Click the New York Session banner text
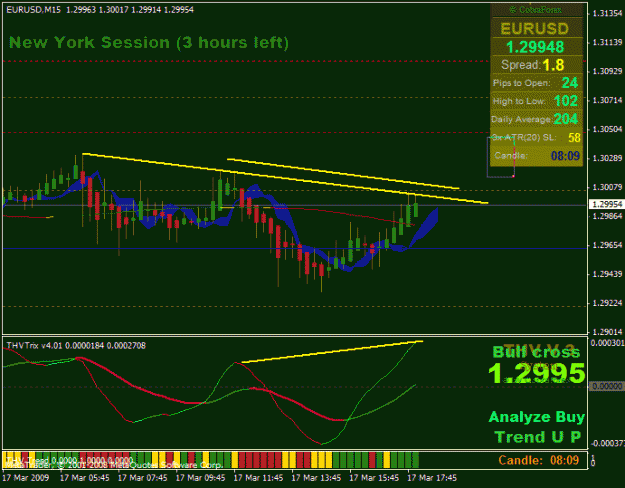625x488 pixels. [x=149, y=42]
